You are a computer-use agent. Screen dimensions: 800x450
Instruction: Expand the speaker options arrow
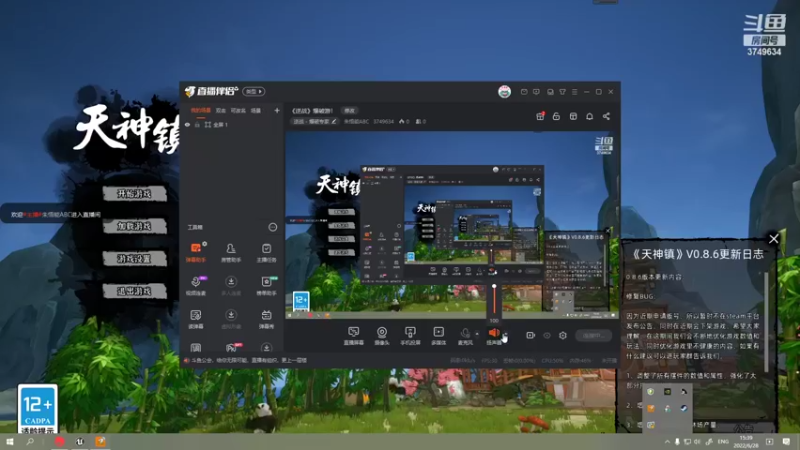pyautogui.click(x=506, y=334)
